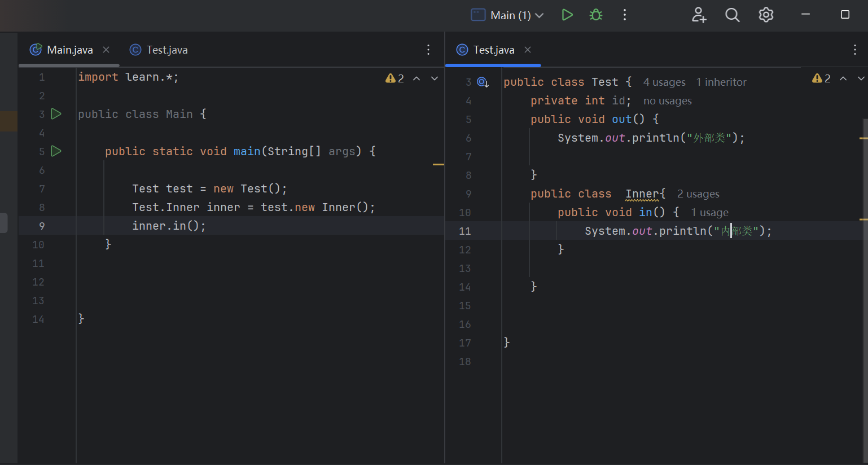Screen dimensions: 868x465
Task: Click line number 9 in Main.java gutter
Action: coord(42,226)
